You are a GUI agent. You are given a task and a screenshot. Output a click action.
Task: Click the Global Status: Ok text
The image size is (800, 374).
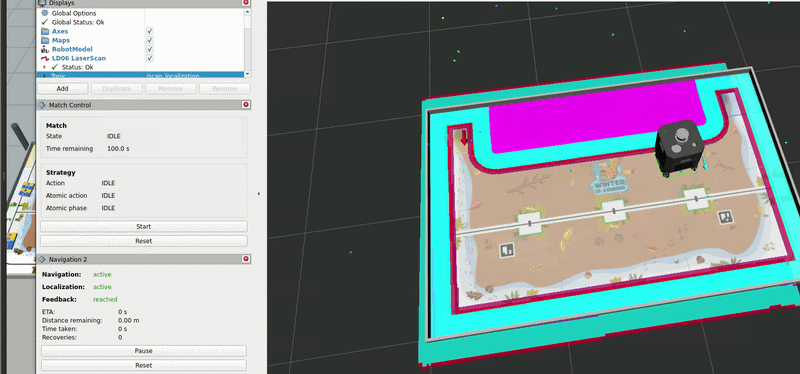[x=78, y=22]
